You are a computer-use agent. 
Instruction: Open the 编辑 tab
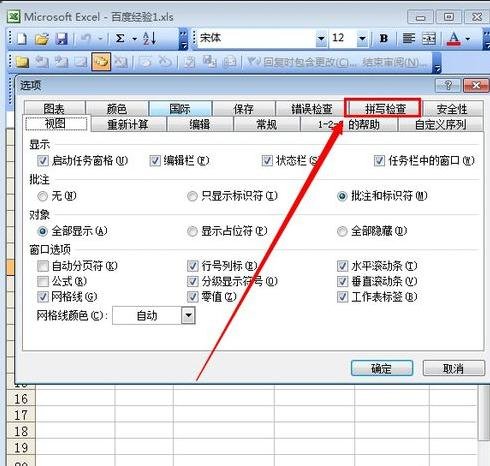(200, 125)
